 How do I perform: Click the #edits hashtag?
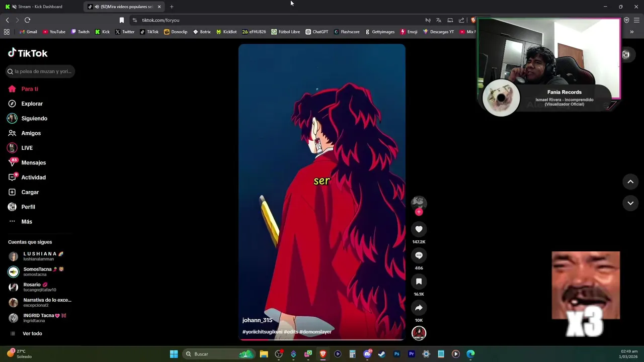tap(291, 332)
